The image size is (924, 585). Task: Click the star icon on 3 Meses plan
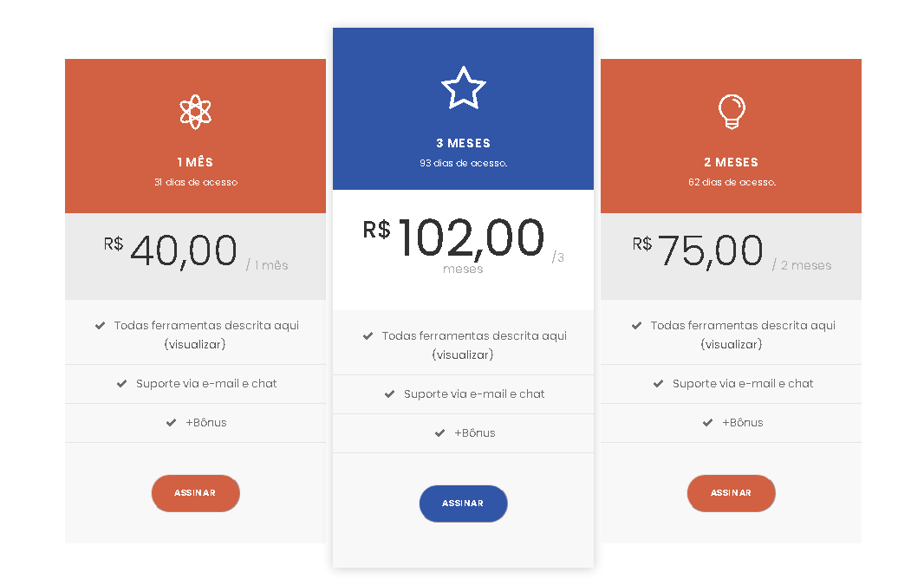click(464, 88)
